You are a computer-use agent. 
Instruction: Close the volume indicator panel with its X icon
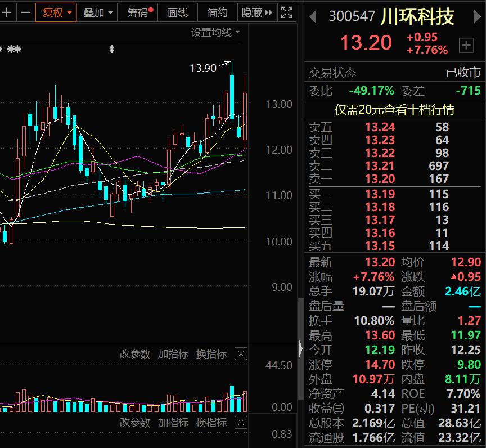[x=241, y=355]
